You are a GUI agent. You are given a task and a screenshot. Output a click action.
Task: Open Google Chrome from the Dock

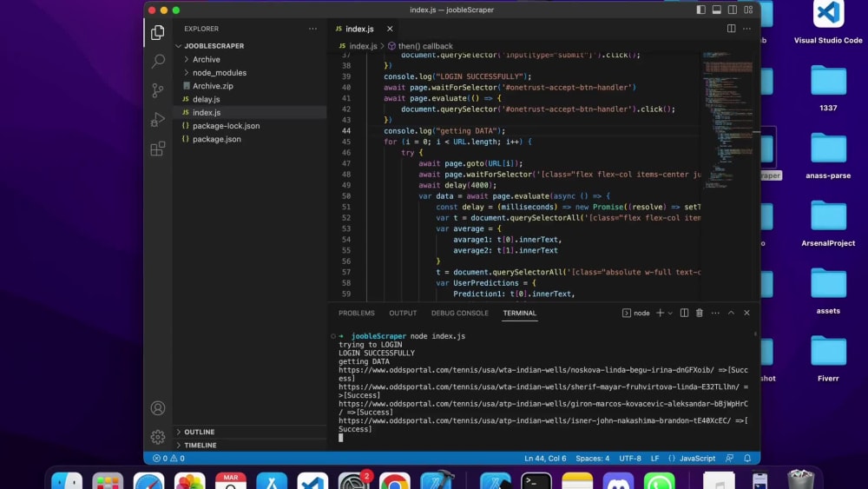click(x=395, y=482)
